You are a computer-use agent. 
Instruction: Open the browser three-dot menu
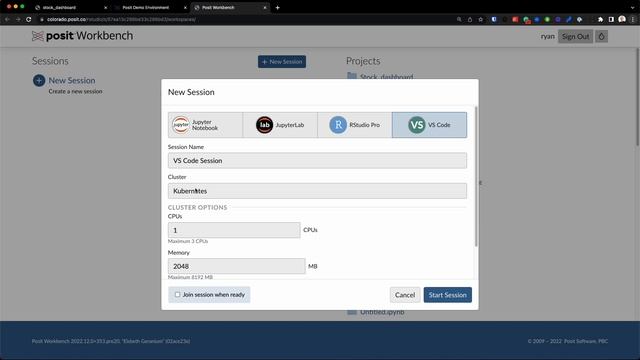(633, 19)
